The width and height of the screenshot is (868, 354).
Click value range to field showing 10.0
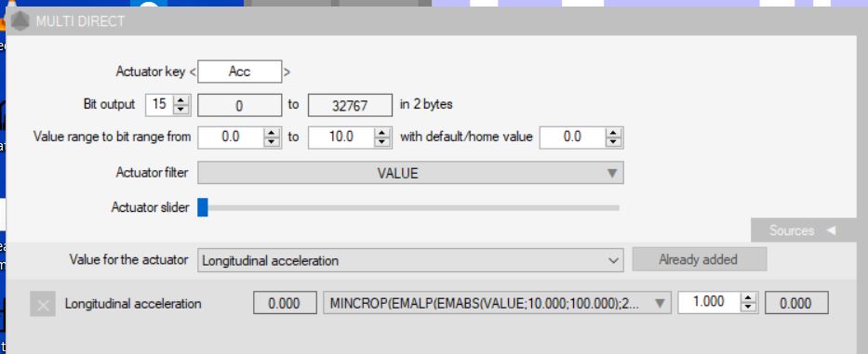(x=341, y=138)
